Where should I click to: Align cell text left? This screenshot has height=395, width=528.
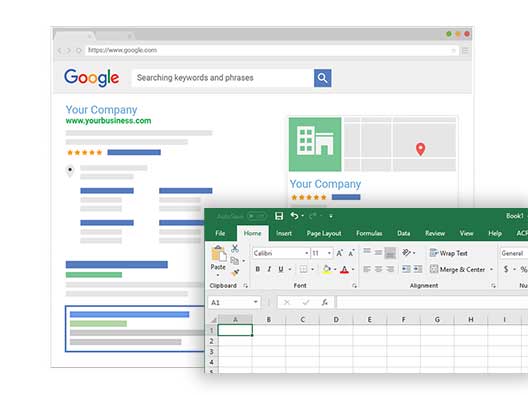(x=367, y=269)
